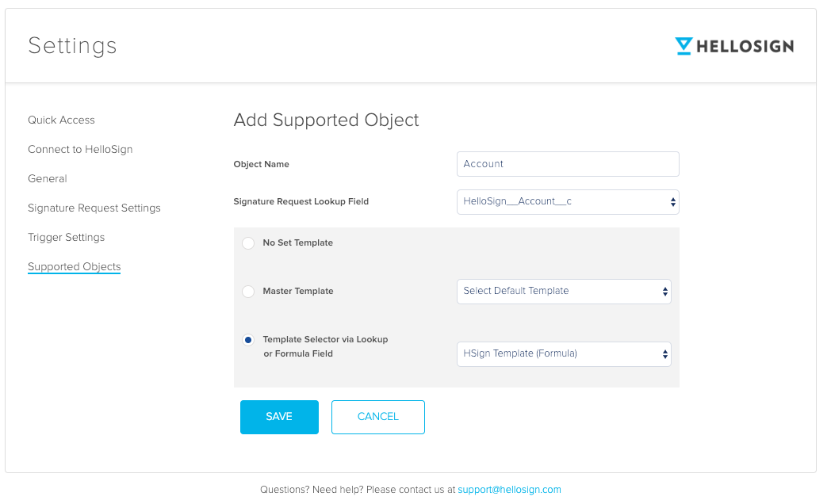Focus the Object Name input field
831x504 pixels.
pyautogui.click(x=568, y=164)
